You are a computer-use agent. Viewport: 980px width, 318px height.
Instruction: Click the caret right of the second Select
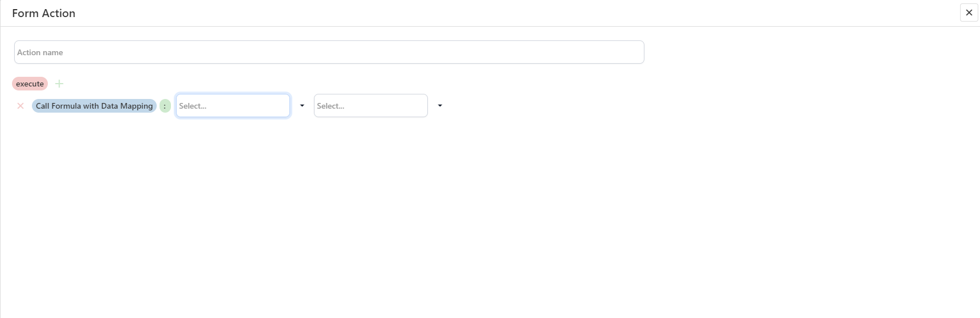(x=440, y=106)
